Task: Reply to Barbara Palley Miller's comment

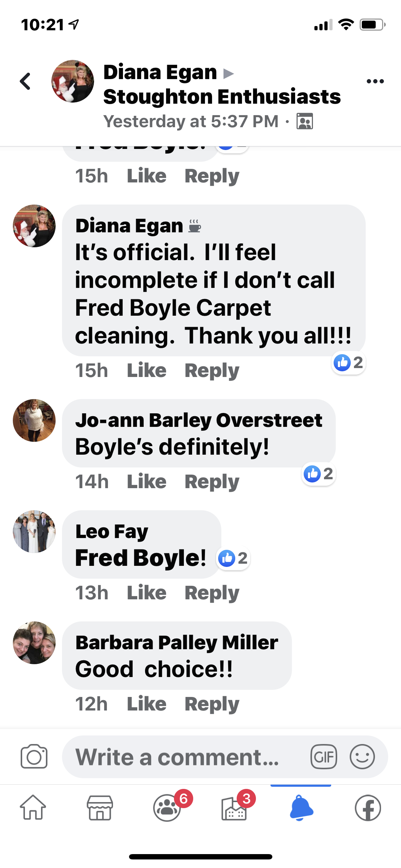Action: [212, 704]
